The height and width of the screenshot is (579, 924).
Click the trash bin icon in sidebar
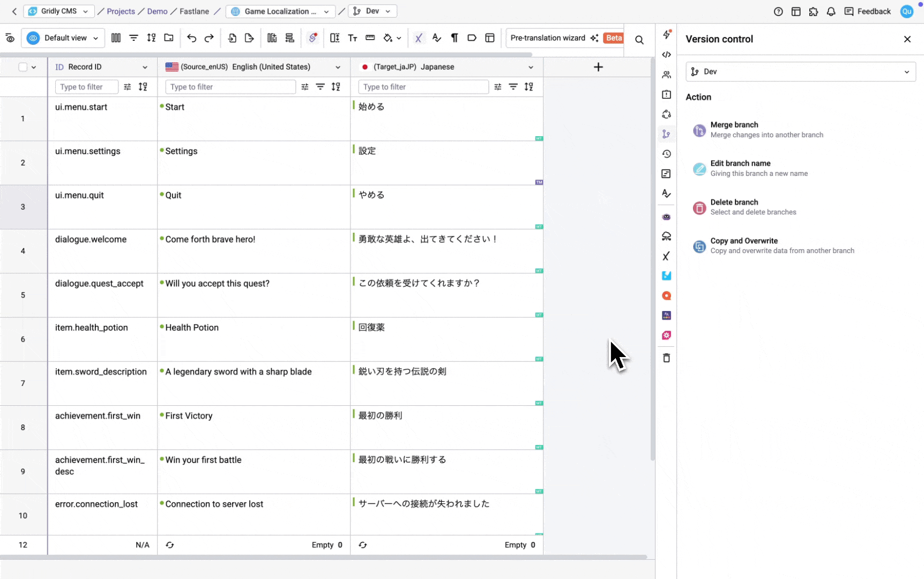(666, 358)
